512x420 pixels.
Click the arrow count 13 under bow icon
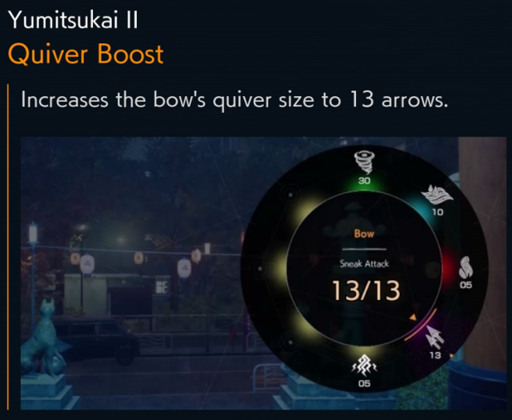point(435,355)
